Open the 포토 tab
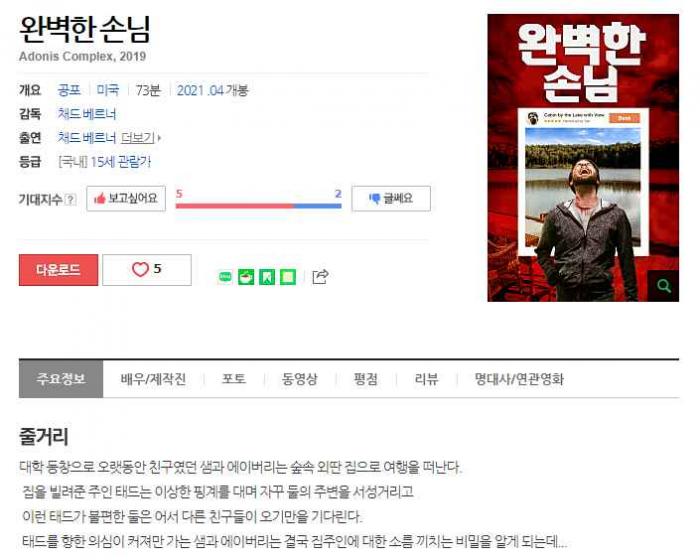This screenshot has height=560, width=700. [x=234, y=379]
